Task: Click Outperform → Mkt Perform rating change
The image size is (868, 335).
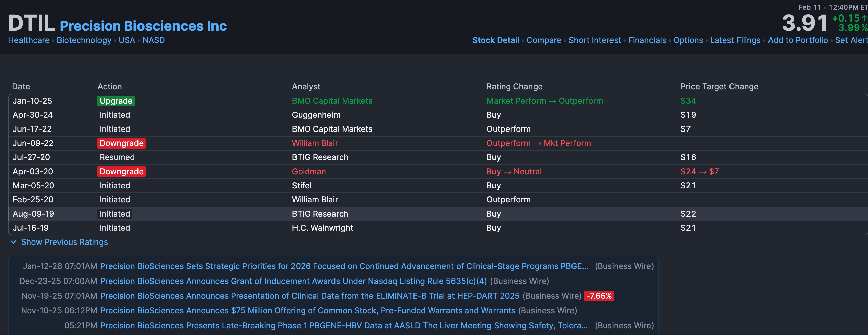Action: [539, 143]
